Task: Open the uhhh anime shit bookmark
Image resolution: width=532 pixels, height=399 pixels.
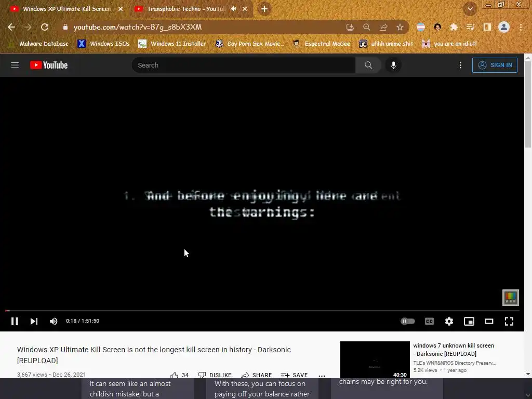Action: [386, 44]
